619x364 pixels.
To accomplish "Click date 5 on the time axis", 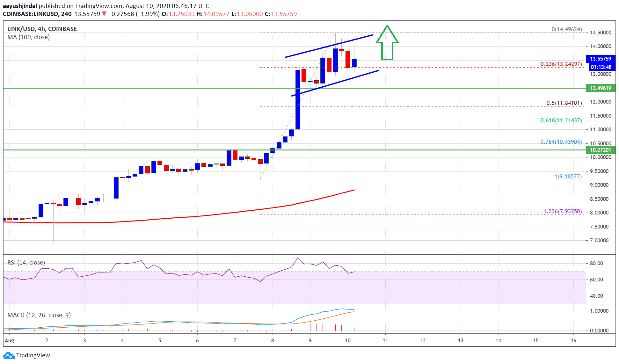I will [x=160, y=340].
